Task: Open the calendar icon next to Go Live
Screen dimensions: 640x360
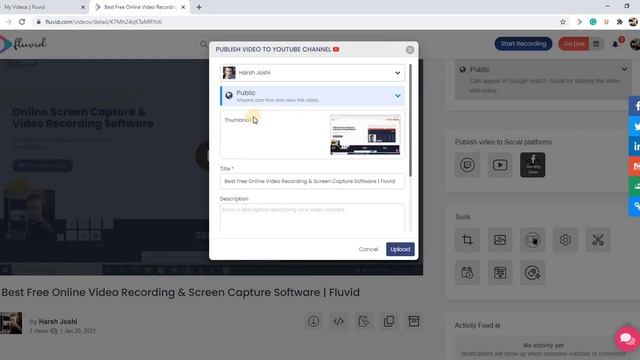Action: [x=596, y=44]
